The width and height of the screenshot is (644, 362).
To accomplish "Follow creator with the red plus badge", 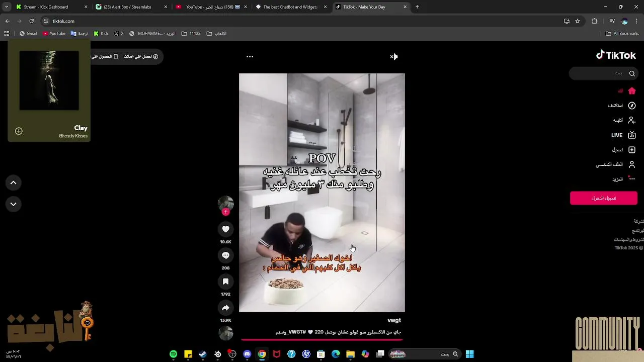I will (x=225, y=212).
